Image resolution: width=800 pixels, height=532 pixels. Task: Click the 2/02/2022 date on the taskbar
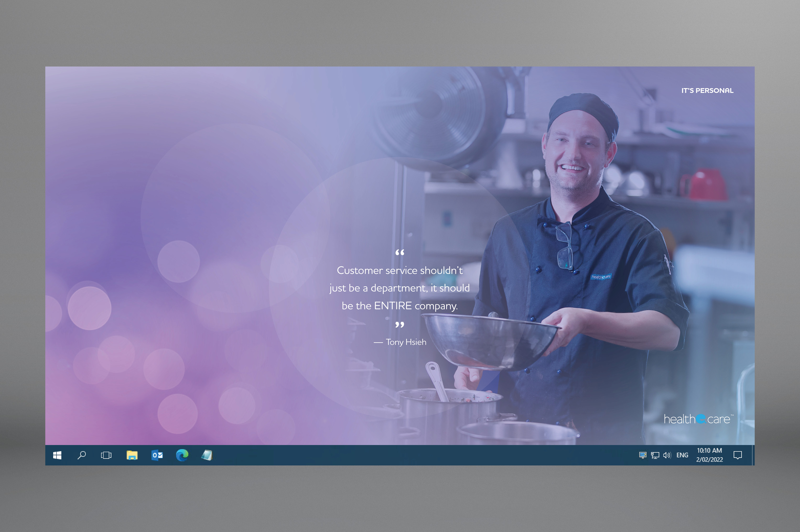tap(709, 460)
